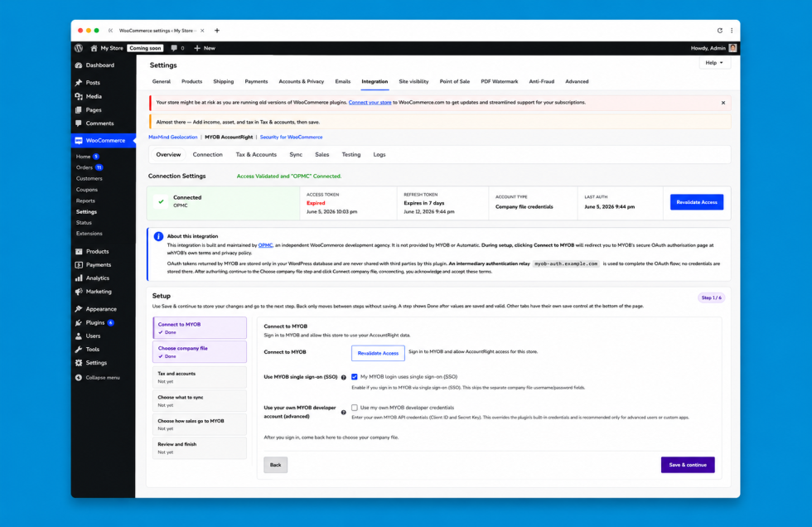
Task: Select the Logs sub-tab
Action: coord(379,155)
